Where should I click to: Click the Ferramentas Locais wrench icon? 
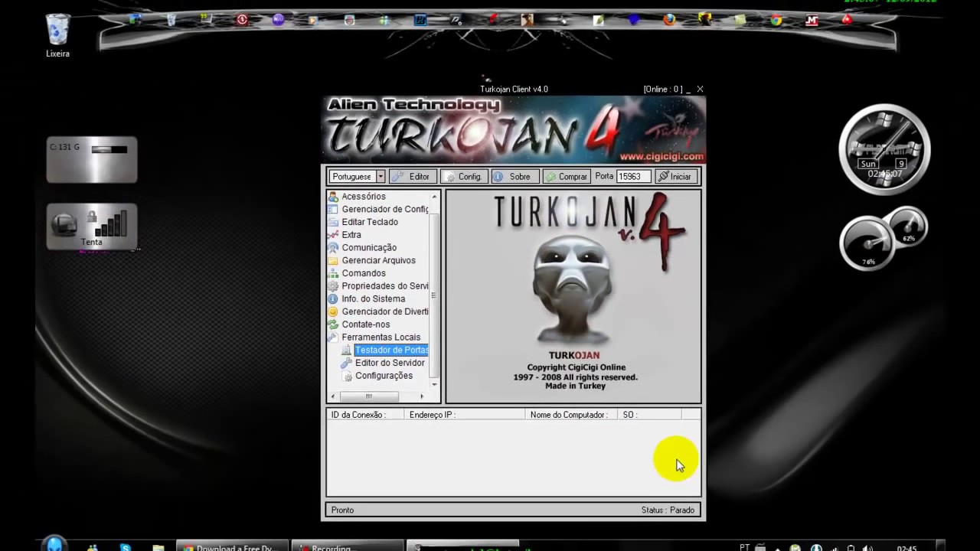pyautogui.click(x=333, y=337)
